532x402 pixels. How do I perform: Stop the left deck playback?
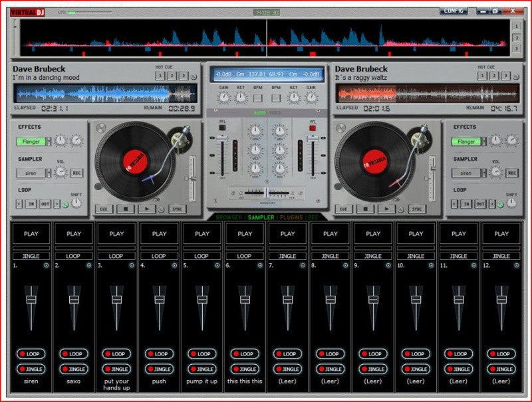tap(126, 209)
